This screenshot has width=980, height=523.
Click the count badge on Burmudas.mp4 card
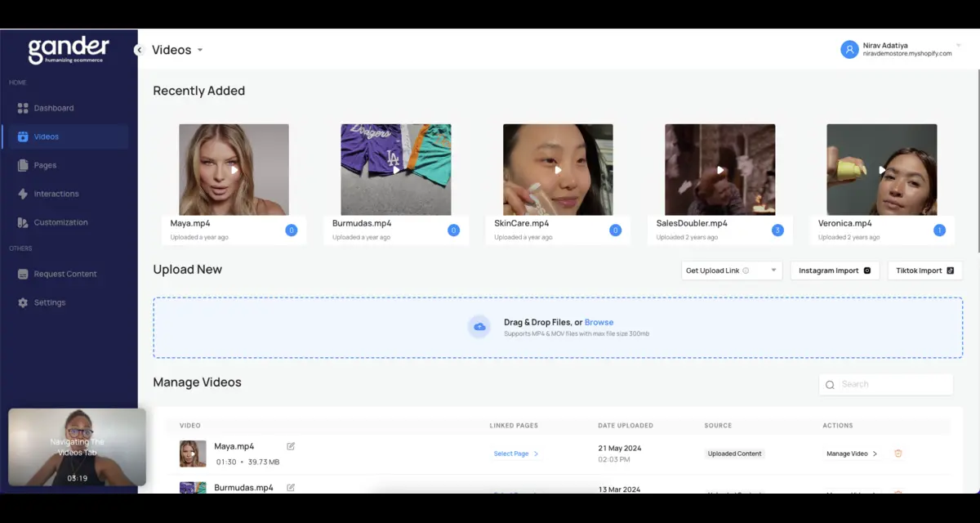(453, 230)
